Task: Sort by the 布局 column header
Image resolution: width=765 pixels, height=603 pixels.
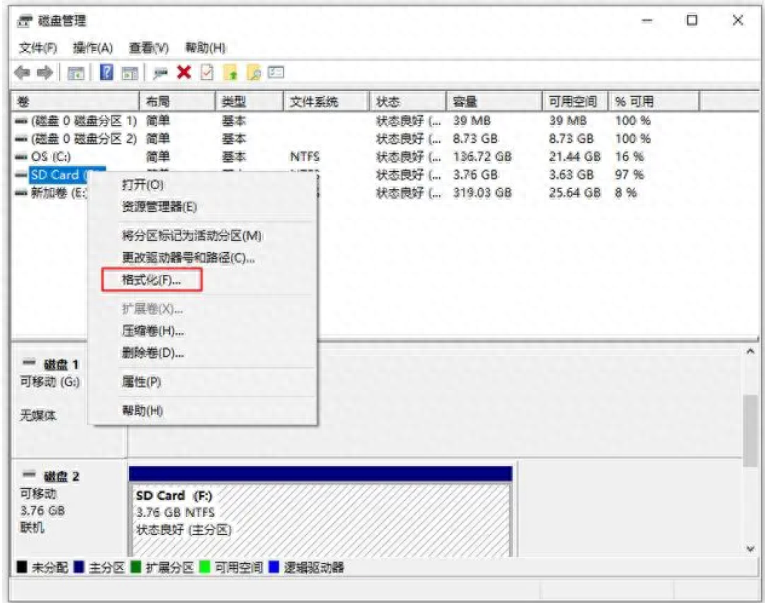Action: click(177, 101)
